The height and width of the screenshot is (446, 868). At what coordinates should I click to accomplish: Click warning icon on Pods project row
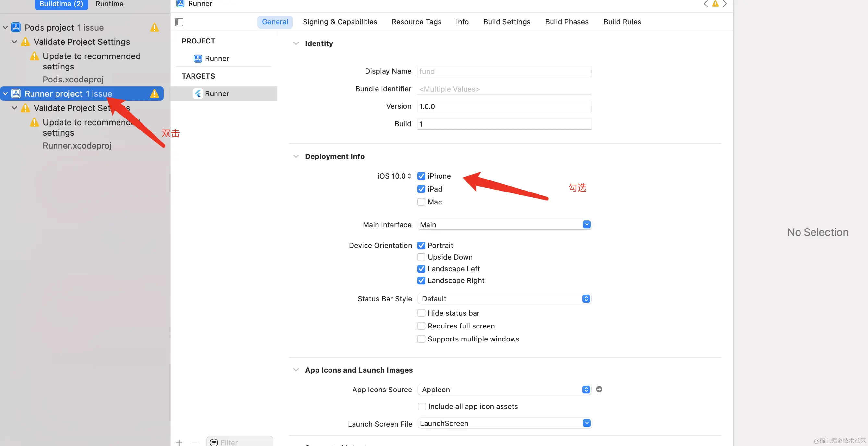pos(154,27)
